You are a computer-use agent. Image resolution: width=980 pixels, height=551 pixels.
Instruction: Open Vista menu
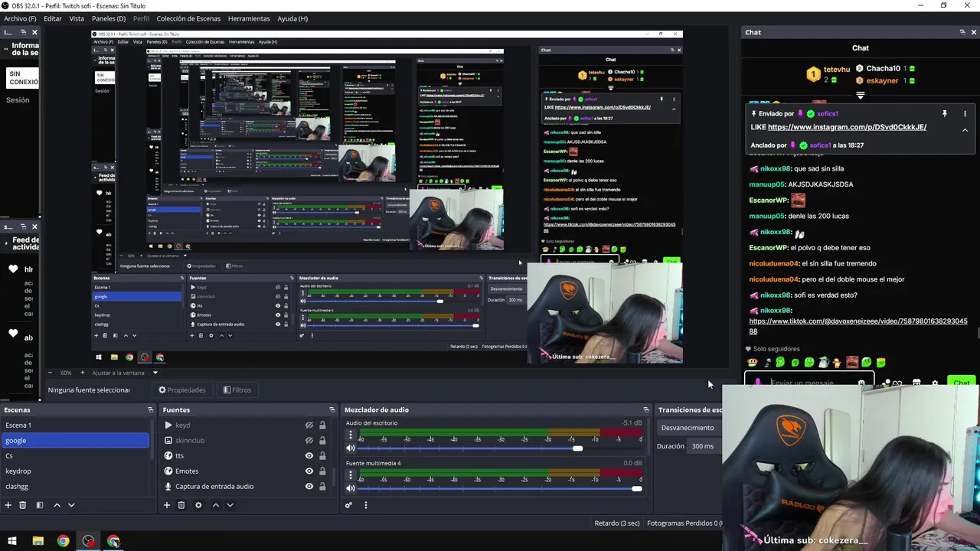click(77, 18)
